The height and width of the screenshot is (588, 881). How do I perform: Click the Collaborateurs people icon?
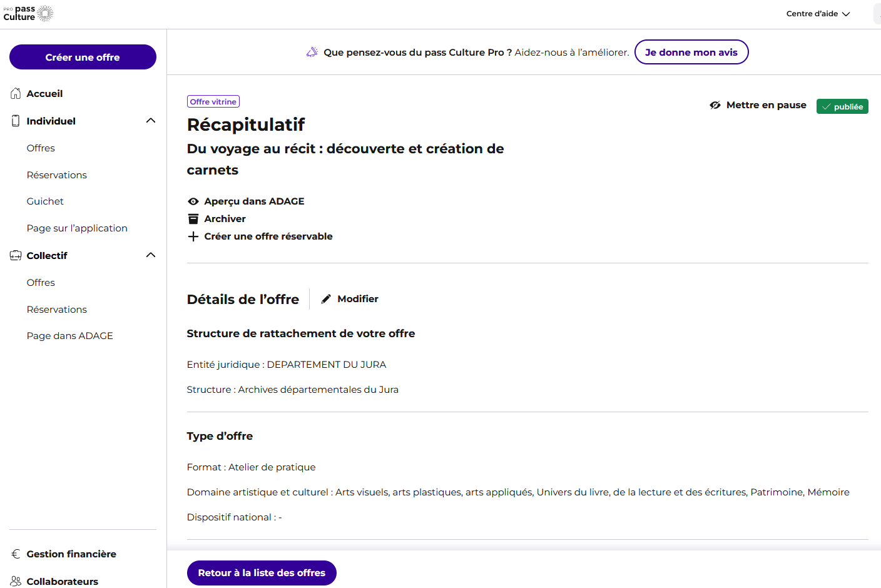coord(16,581)
